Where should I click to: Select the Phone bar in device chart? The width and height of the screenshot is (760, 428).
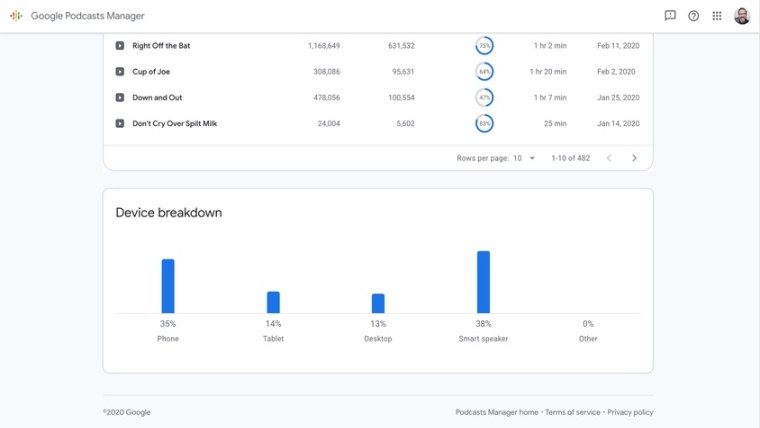tap(168, 286)
